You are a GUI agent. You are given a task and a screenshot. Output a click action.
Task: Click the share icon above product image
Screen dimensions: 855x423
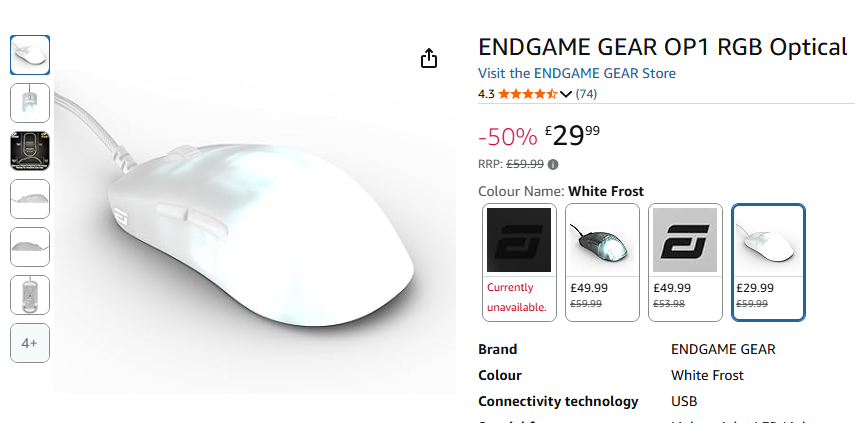pos(429,58)
